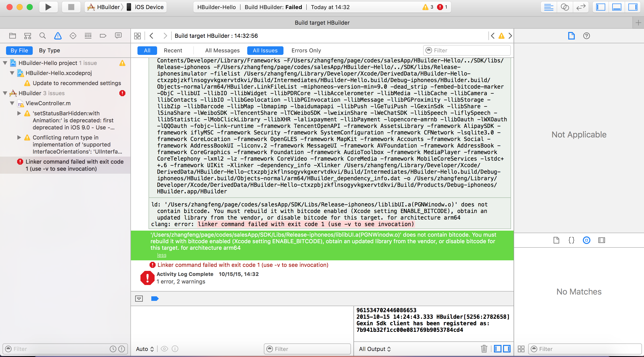This screenshot has width=644, height=357.
Task: Toggle the bottom debug area panel
Action: (617, 7)
